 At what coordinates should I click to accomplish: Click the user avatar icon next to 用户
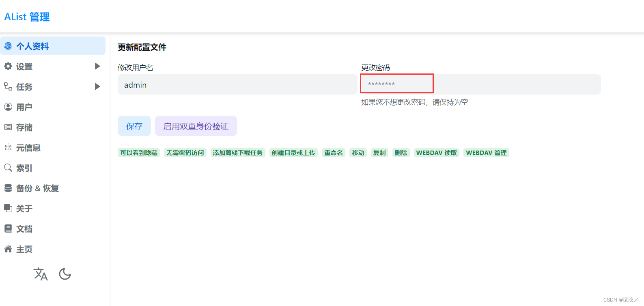[x=8, y=107]
